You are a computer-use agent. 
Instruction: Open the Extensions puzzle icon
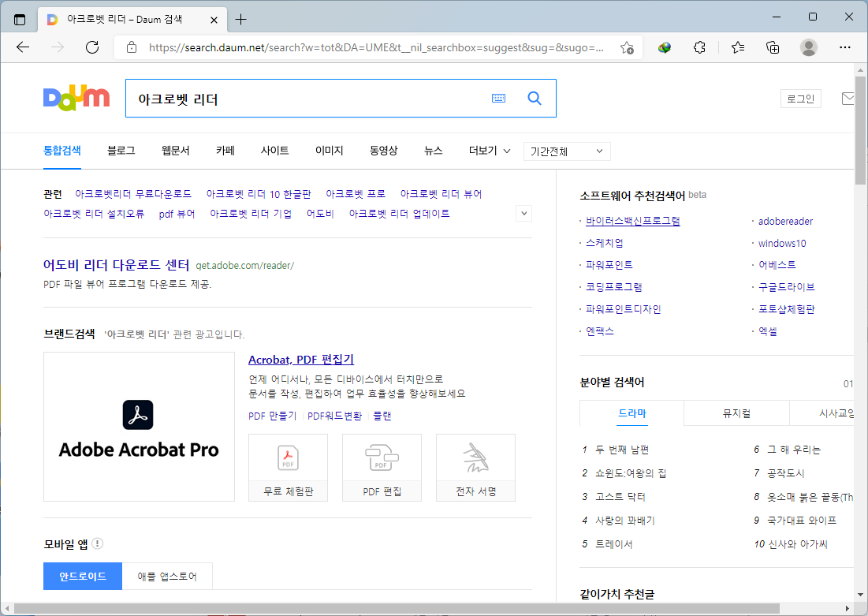tap(700, 47)
